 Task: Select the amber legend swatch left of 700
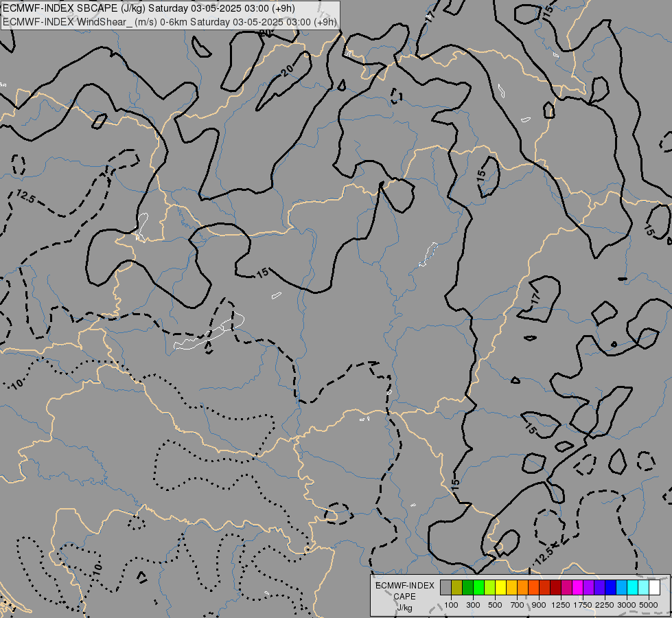pyautogui.click(x=511, y=587)
